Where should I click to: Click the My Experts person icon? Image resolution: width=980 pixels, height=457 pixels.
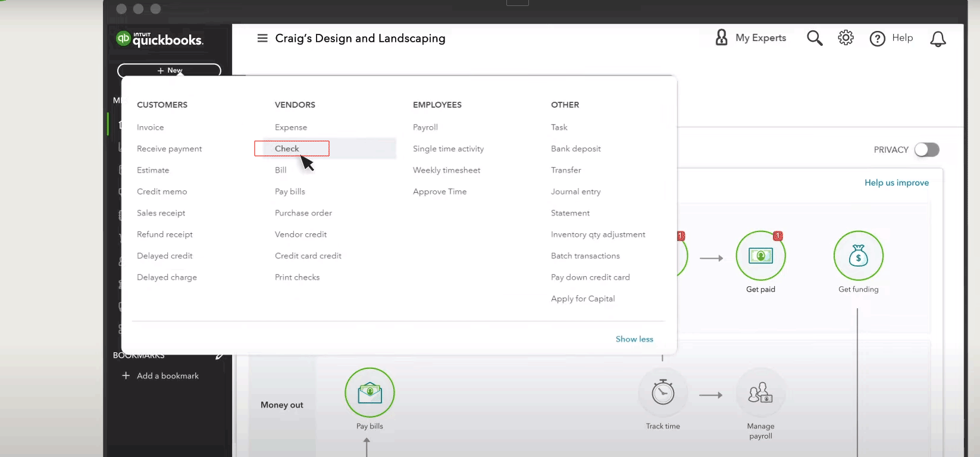point(721,37)
